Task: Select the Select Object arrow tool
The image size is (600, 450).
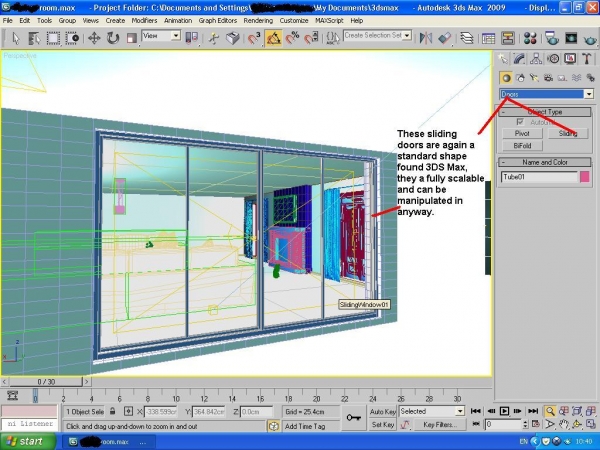Action: (x=16, y=38)
